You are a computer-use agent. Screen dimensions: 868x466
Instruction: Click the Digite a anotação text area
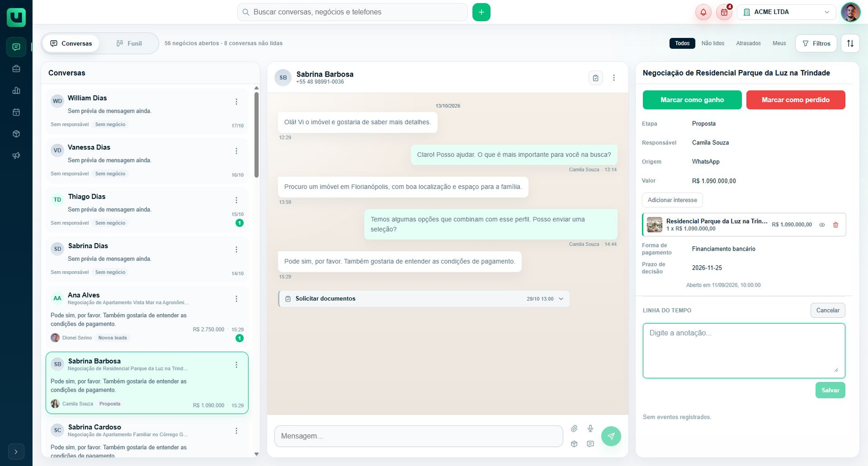[744, 350]
